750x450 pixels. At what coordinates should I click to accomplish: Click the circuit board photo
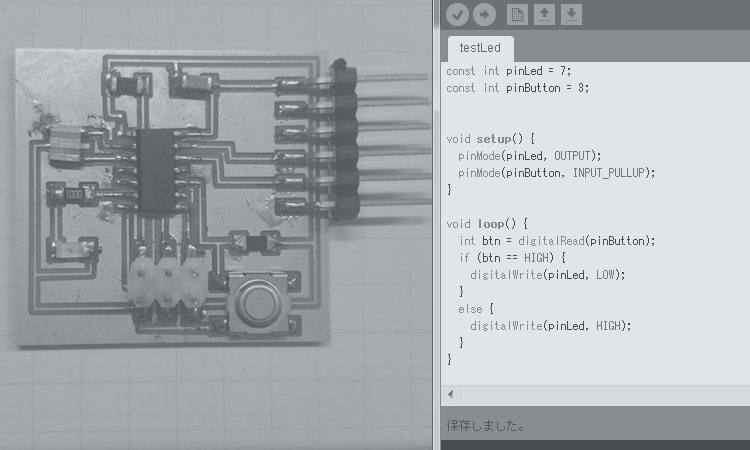(215, 225)
